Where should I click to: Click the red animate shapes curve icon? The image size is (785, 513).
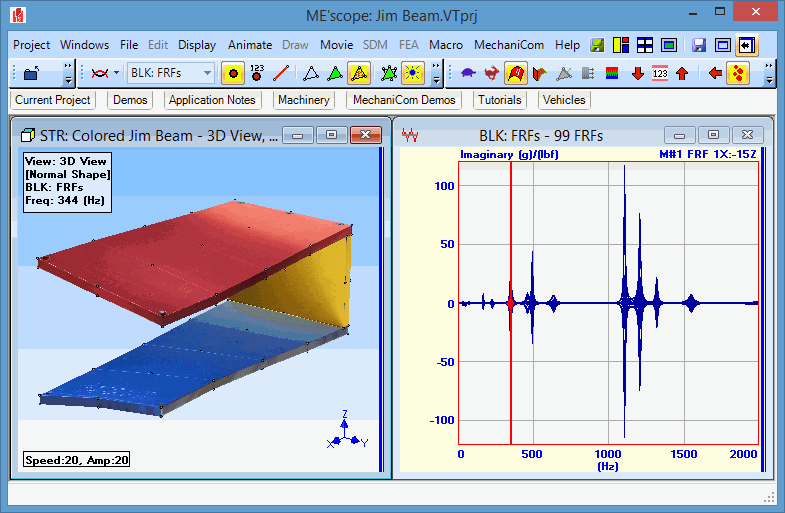(100, 74)
